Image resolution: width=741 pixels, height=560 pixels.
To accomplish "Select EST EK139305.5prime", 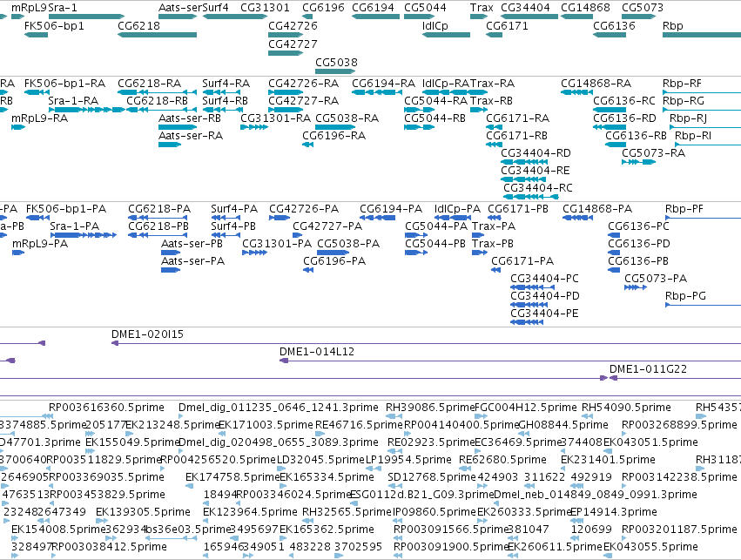I will click(143, 512).
